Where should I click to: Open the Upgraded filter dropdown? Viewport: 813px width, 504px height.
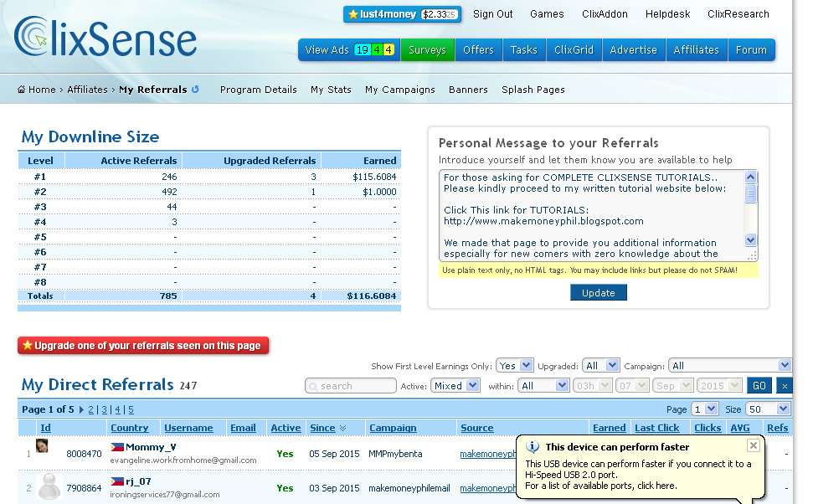(x=600, y=366)
